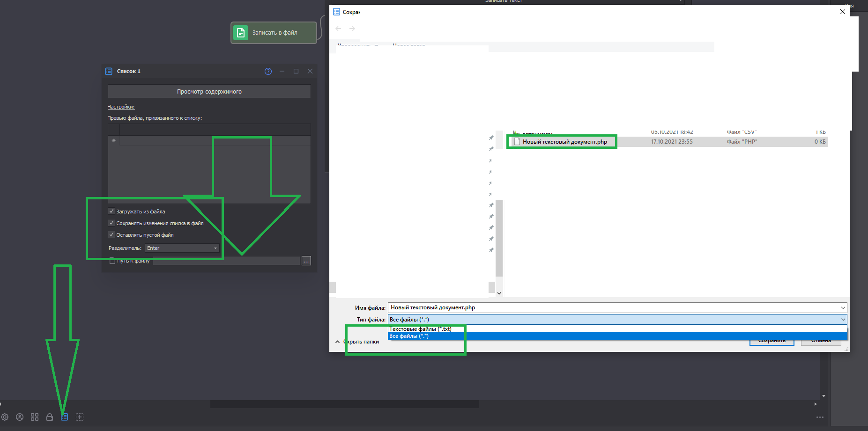Click the "..." browse button for file path
Viewport: 868px width, 431px height.
(x=306, y=261)
